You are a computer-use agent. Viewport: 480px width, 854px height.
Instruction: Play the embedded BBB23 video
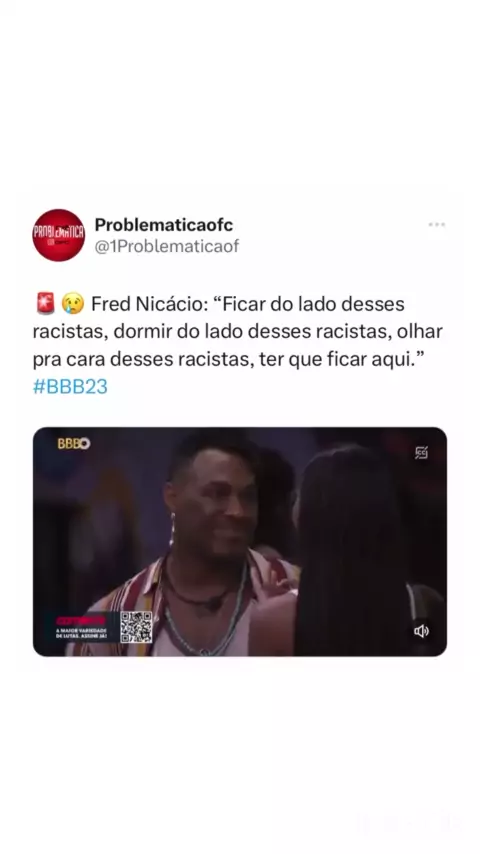240,541
